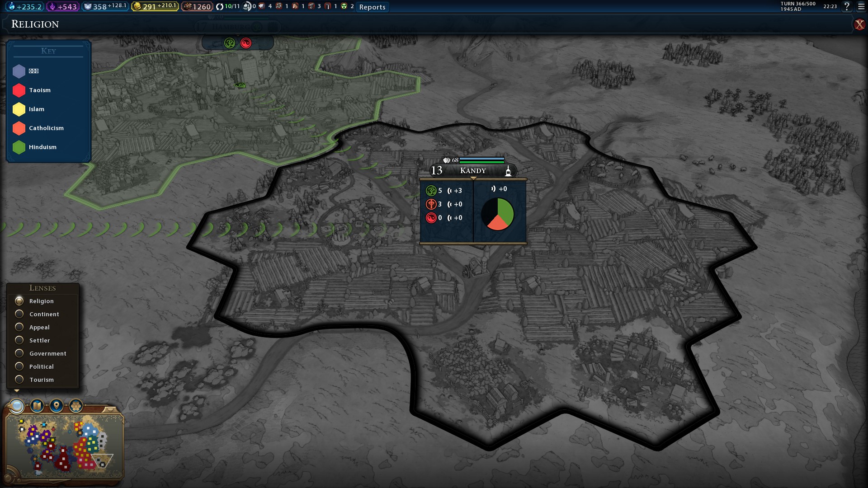The height and width of the screenshot is (488, 868).
Task: Open the Civilopedia question mark
Action: 847,6
